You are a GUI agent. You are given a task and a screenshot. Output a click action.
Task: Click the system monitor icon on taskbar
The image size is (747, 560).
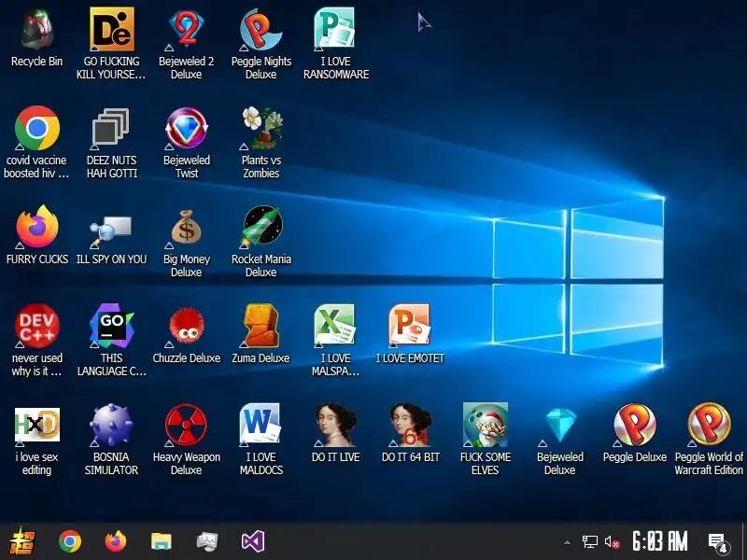pyautogui.click(x=207, y=542)
